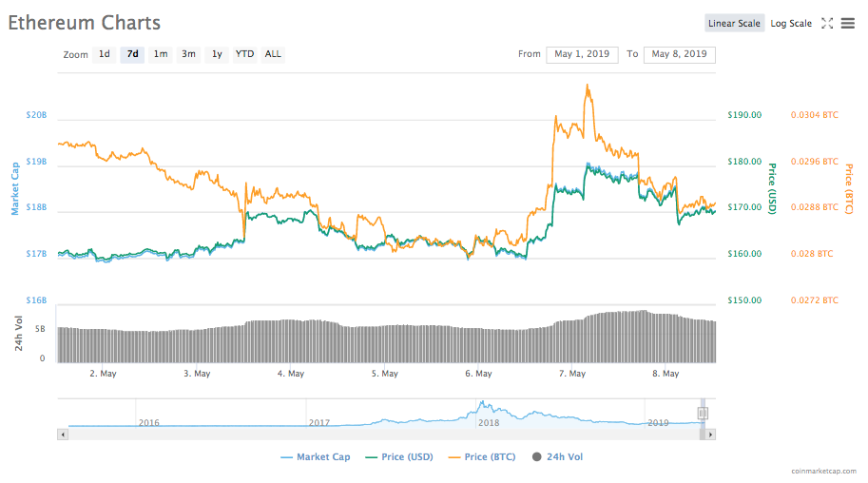Set zoom to 7d
The height and width of the screenshot is (483, 868).
point(132,54)
